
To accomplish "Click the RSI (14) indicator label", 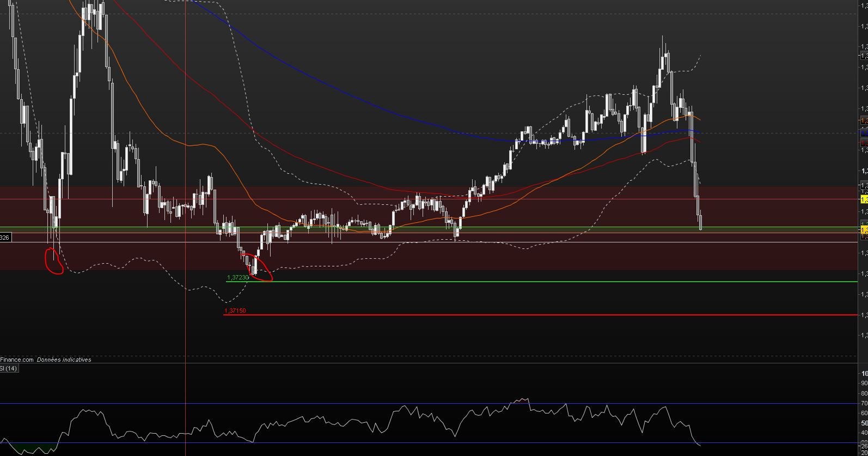I will [x=9, y=369].
